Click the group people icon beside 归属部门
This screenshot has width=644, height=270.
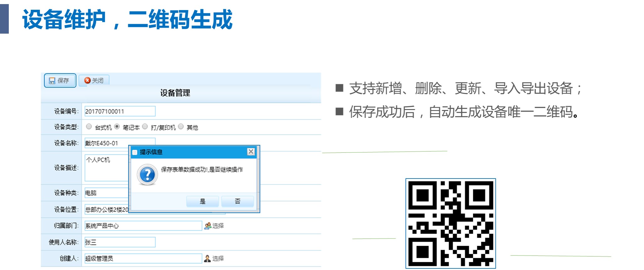pos(208,226)
